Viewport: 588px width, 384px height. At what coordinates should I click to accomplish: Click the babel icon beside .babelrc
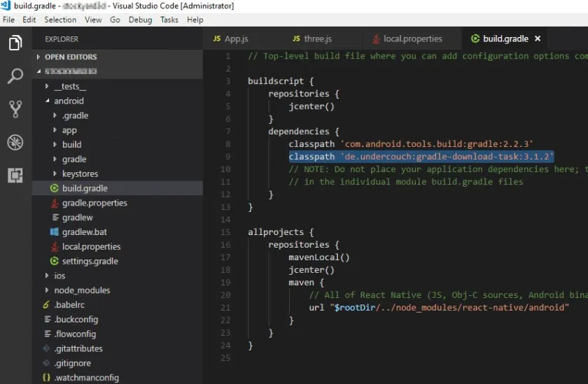coord(46,304)
